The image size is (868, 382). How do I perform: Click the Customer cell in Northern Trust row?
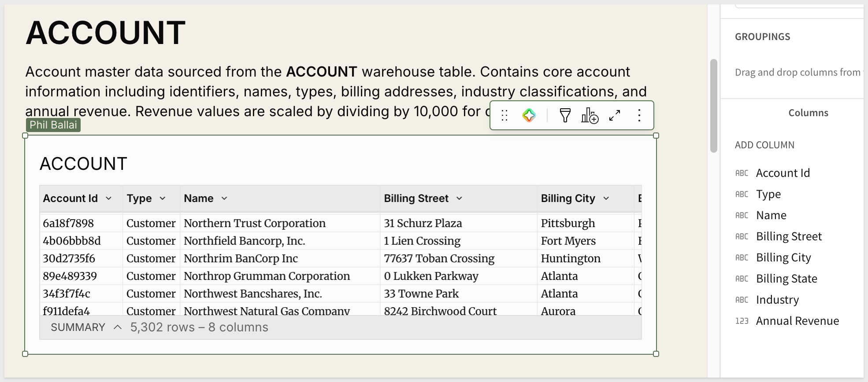coord(151,224)
